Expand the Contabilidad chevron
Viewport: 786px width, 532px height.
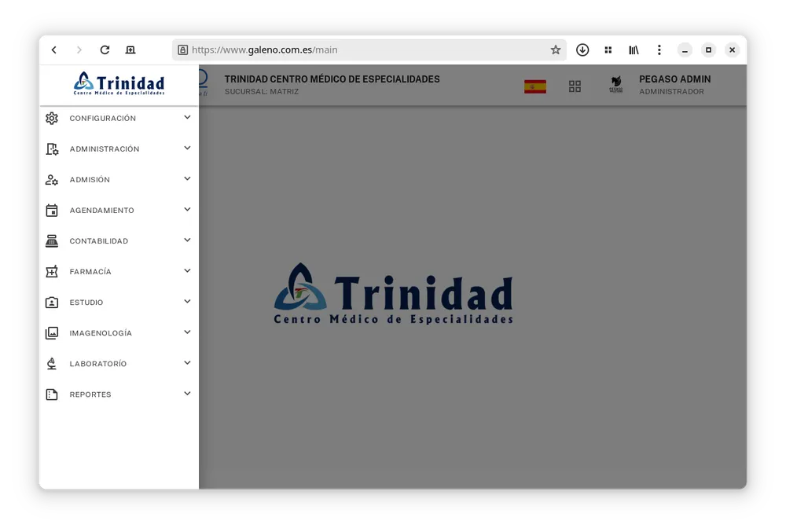(187, 240)
